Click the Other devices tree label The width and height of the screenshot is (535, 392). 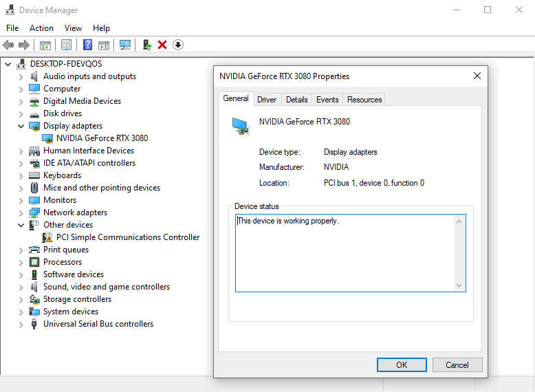(x=68, y=225)
